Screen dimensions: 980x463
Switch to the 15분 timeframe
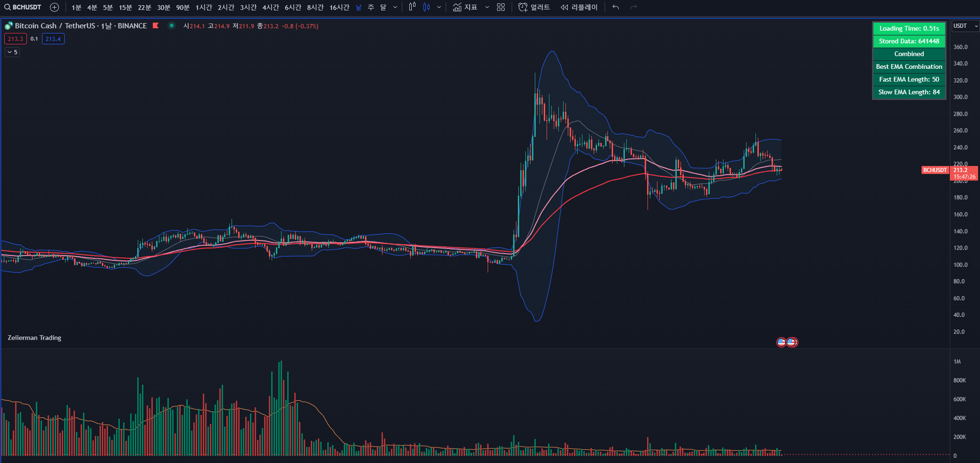(x=125, y=7)
